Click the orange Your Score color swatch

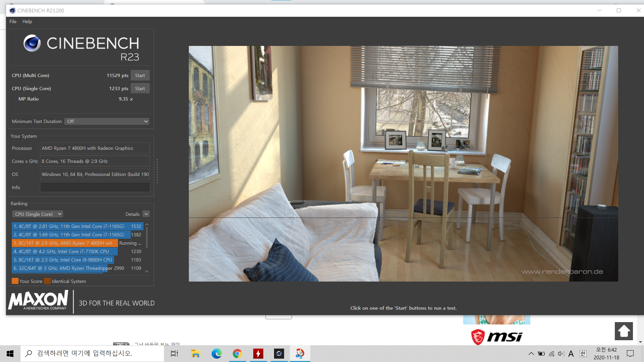click(x=15, y=281)
